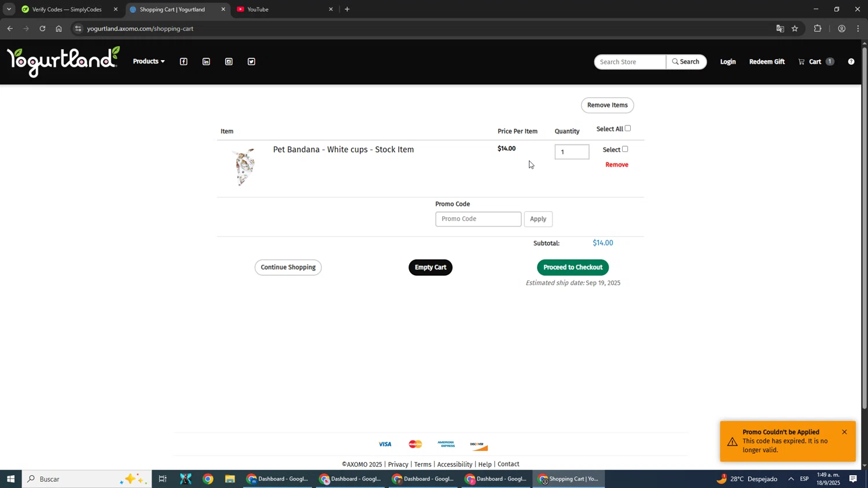Focus the Promo Code input
Viewport: 868px width, 488px height.
479,219
